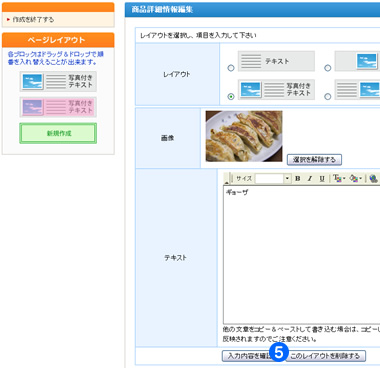
Task: Click the 新規作成 button in the sidebar
Action: 58,133
